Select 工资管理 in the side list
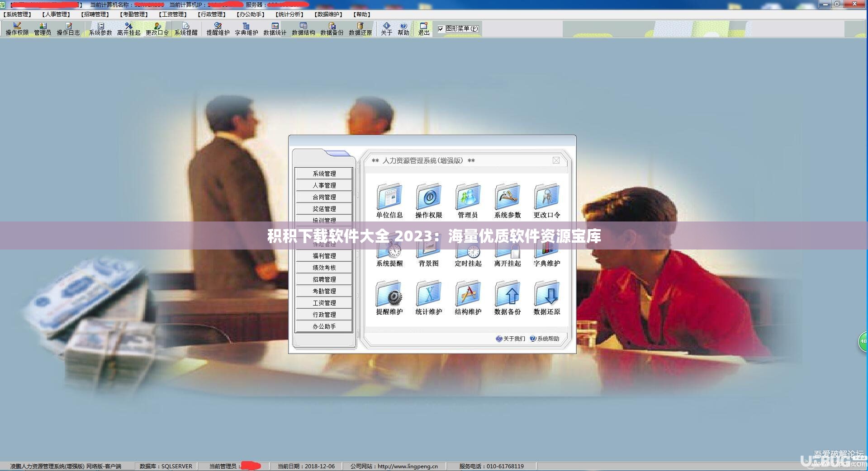Image resolution: width=868 pixels, height=471 pixels. 324,303
